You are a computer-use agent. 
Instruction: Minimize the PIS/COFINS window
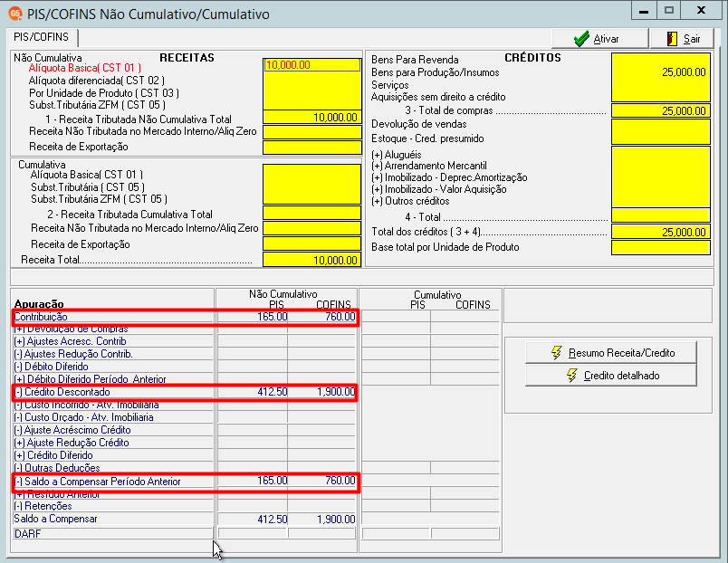[x=644, y=11]
